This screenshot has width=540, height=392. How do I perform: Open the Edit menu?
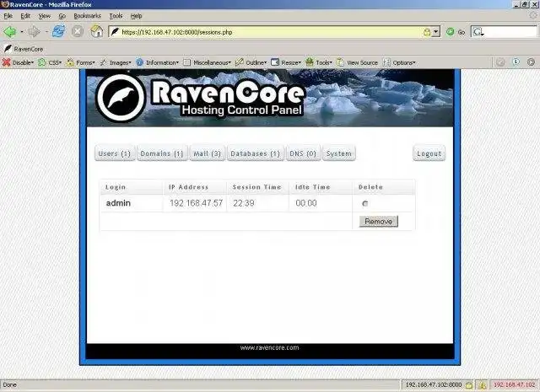pos(25,16)
